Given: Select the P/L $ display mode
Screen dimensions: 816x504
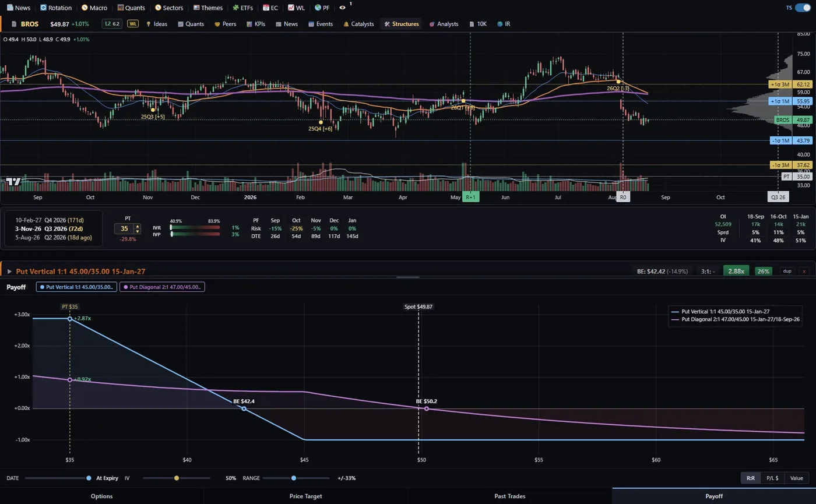Looking at the screenshot, I should (x=772, y=478).
